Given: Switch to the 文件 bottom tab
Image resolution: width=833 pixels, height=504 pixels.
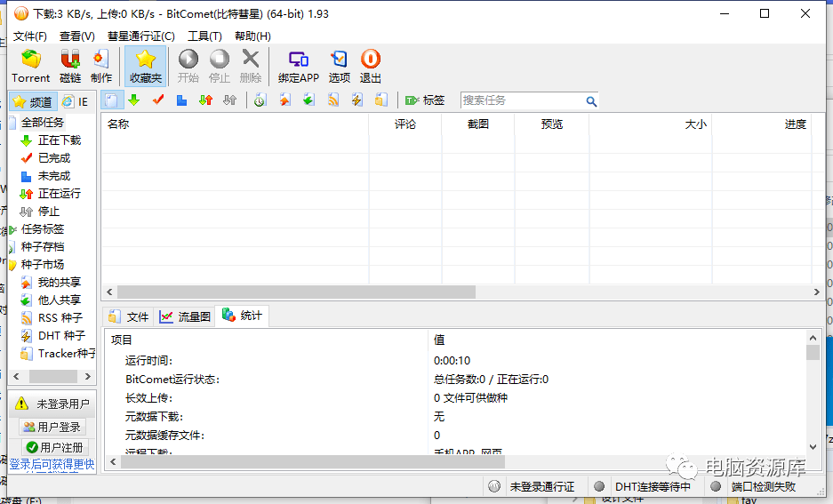Looking at the screenshot, I should tap(129, 317).
